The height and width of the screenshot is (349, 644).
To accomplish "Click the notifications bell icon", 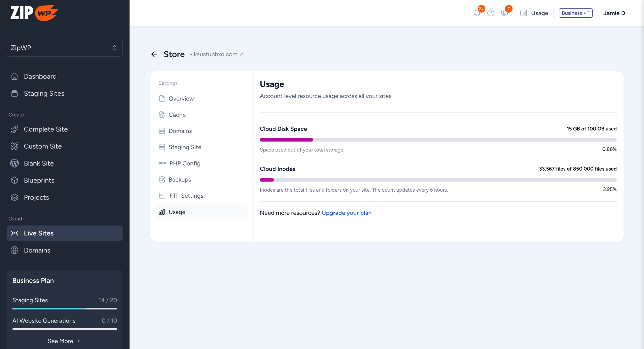I will click(477, 13).
